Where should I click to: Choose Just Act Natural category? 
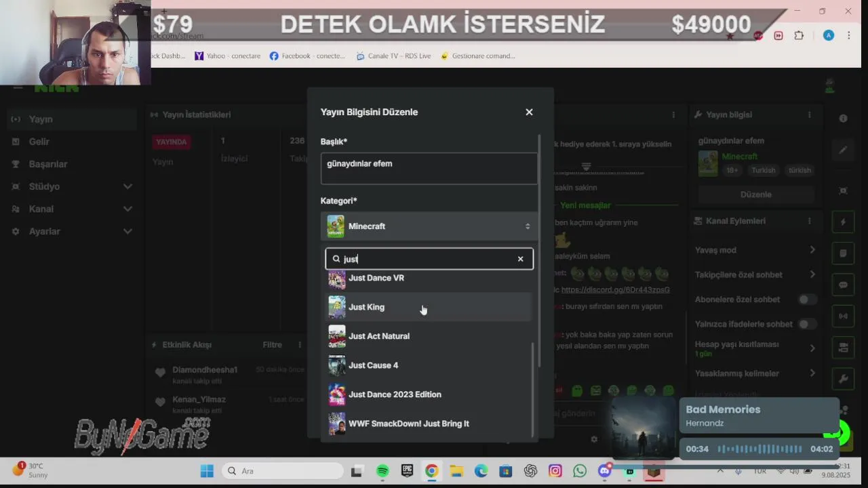[x=429, y=336]
